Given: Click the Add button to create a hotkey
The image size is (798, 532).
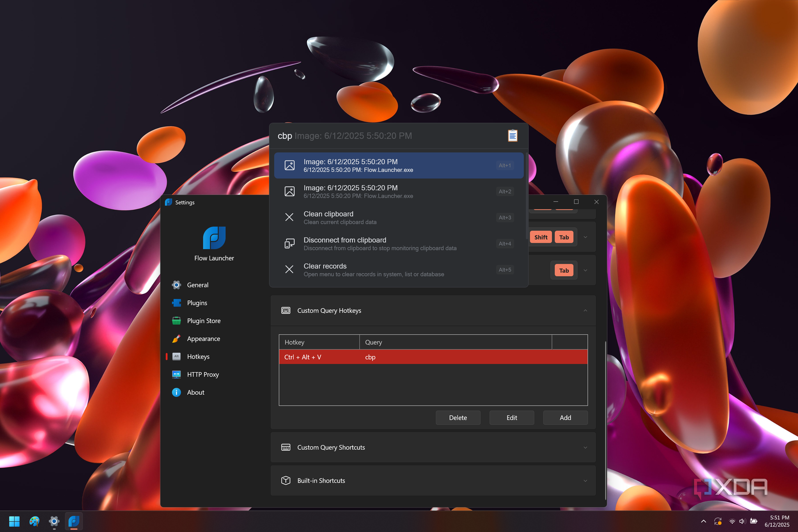Looking at the screenshot, I should (565, 417).
